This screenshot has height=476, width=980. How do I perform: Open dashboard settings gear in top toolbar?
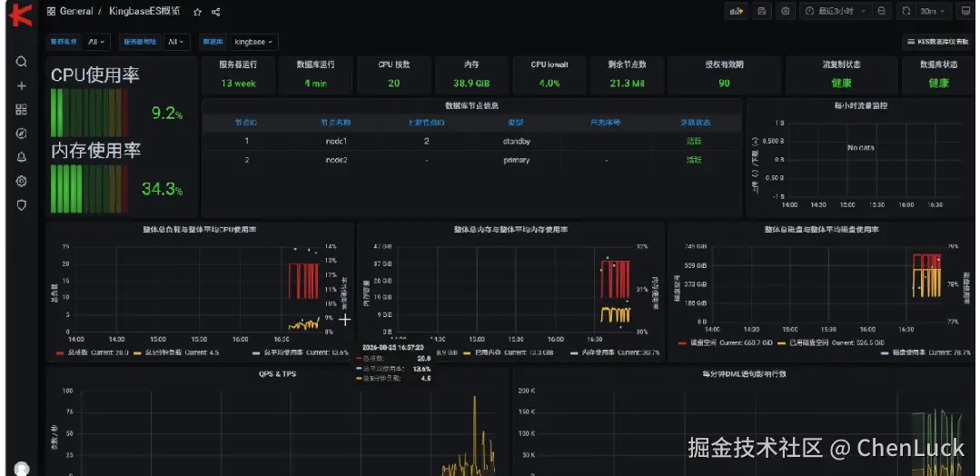coord(786,11)
